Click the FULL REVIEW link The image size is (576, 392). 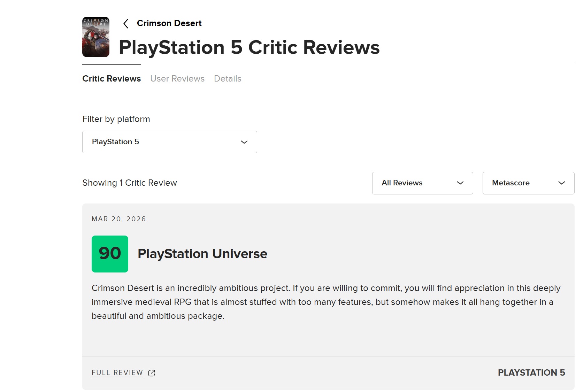pyautogui.click(x=117, y=372)
